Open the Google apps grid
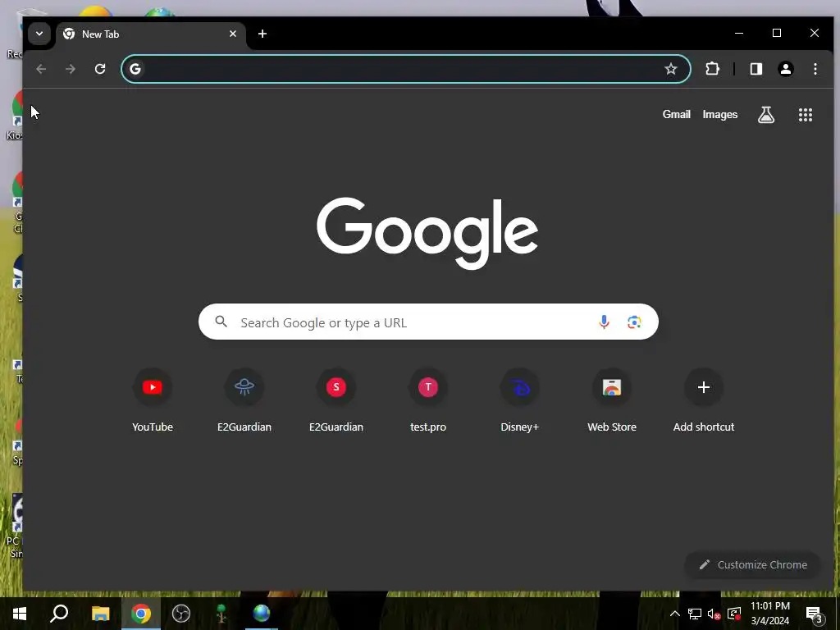This screenshot has width=840, height=630. coord(806,115)
